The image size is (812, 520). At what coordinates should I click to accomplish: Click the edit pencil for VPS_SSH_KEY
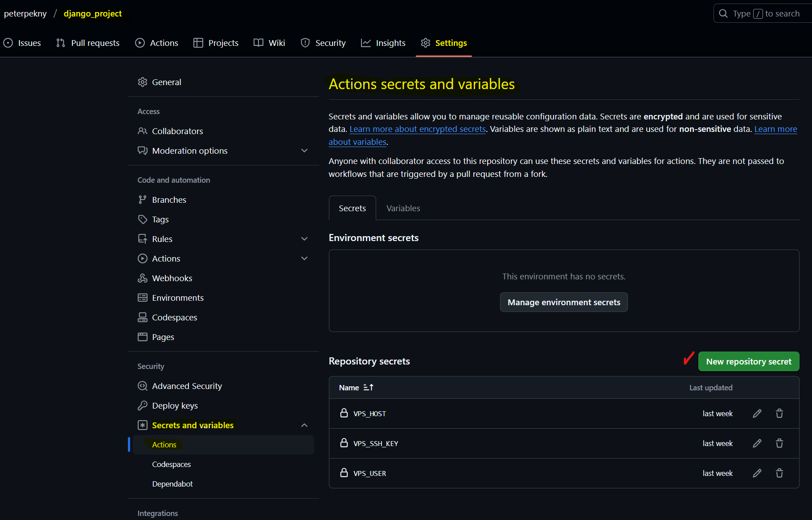757,443
